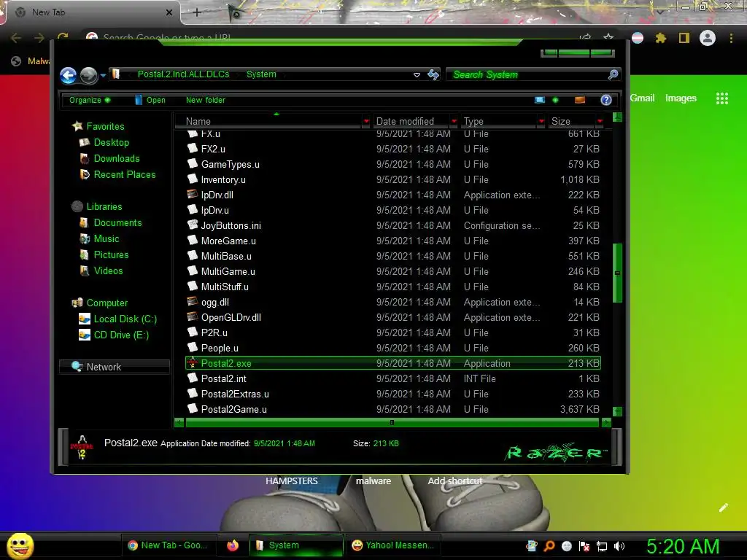This screenshot has width=747, height=560.
Task: Refresh the System folder view
Action: [x=433, y=75]
